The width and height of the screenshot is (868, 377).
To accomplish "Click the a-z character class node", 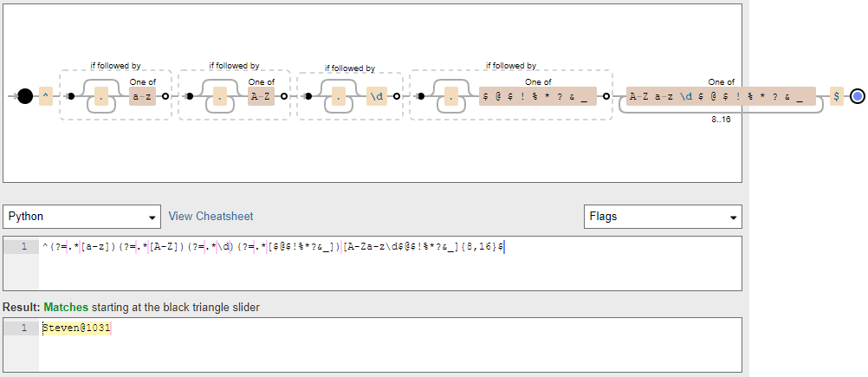I will [x=141, y=96].
